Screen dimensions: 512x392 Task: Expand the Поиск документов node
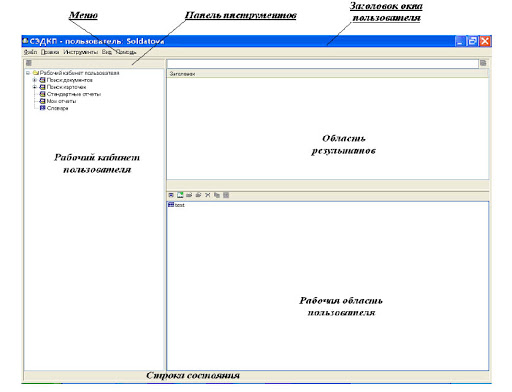35,80
